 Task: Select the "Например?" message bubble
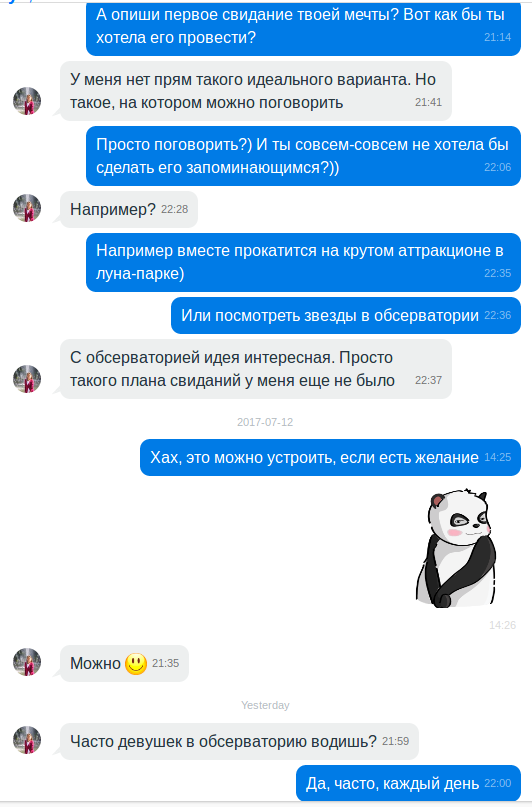coord(129,209)
